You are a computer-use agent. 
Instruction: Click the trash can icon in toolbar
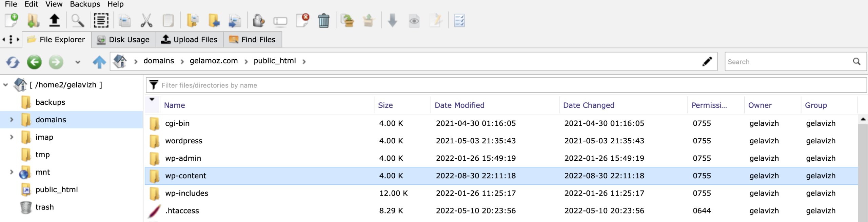click(324, 21)
